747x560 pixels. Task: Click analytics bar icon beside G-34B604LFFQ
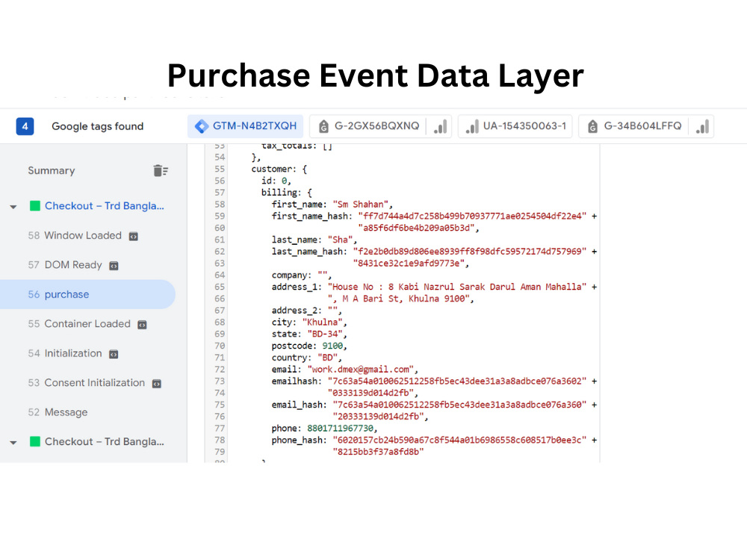702,127
